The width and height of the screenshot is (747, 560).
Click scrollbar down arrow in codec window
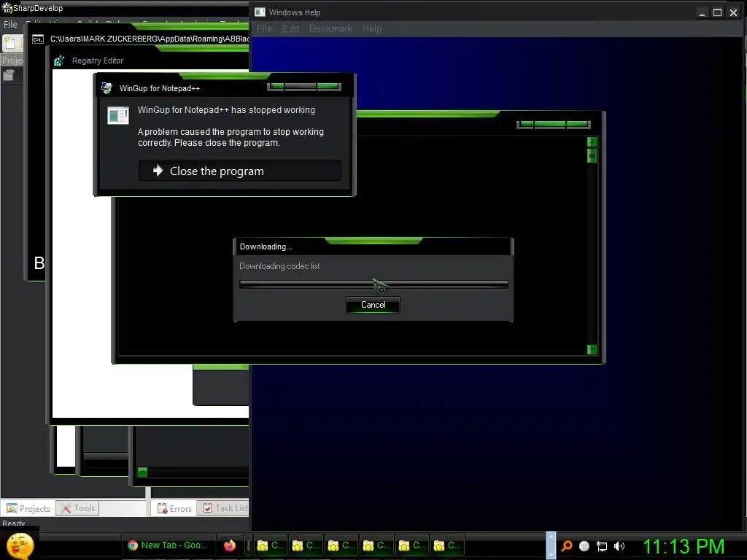[592, 349]
